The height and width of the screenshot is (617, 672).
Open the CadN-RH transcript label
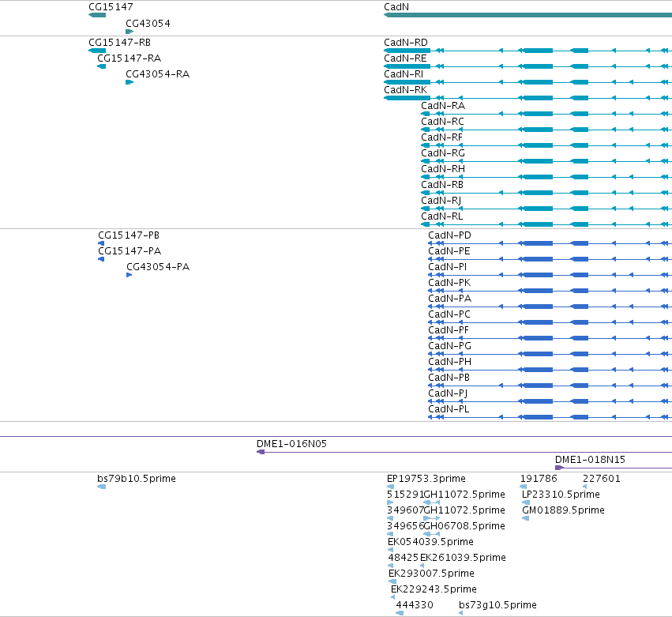tap(443, 169)
